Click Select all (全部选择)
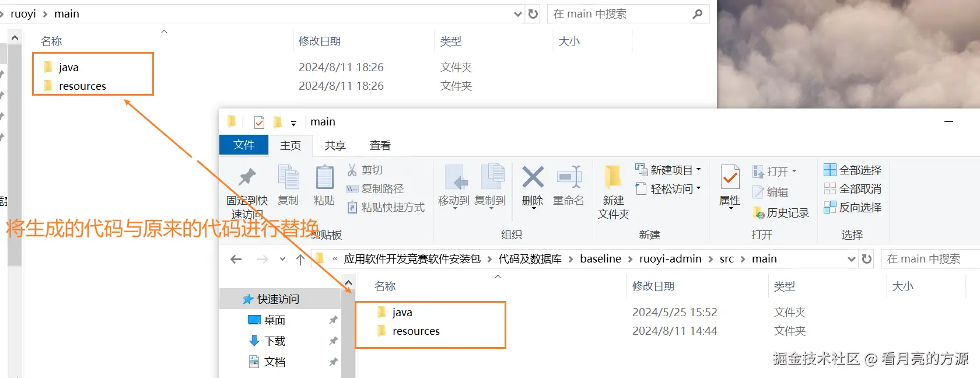This screenshot has width=980, height=378. [x=852, y=170]
